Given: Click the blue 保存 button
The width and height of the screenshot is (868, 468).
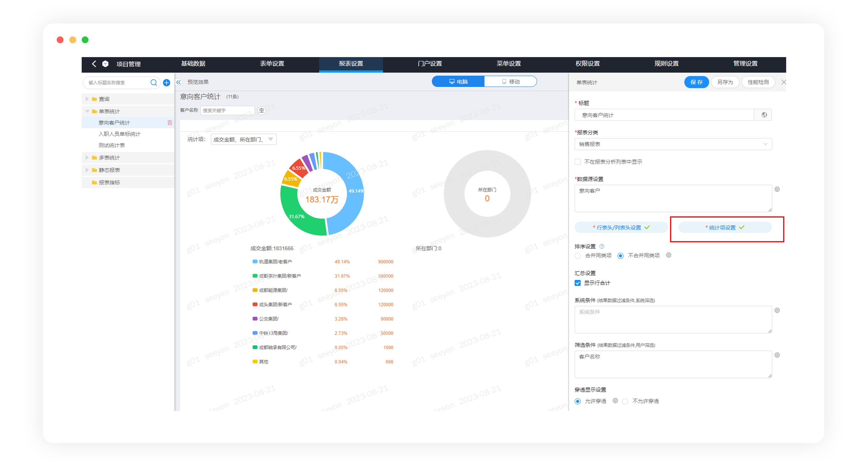Looking at the screenshot, I should point(696,82).
